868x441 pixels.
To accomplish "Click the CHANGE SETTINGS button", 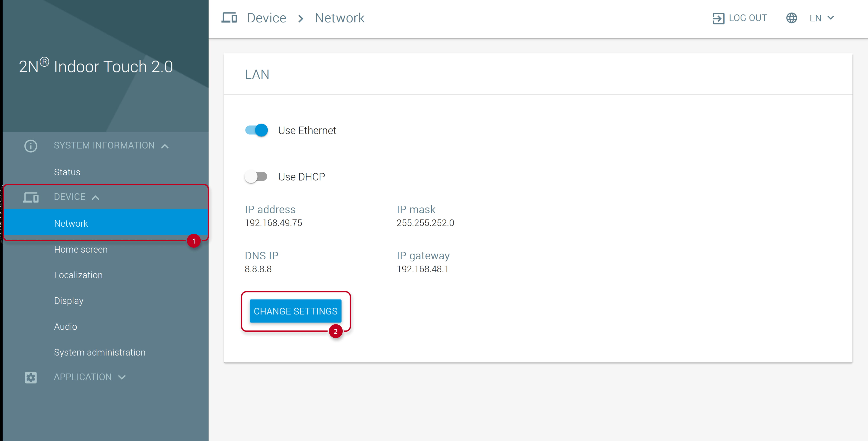I will [x=296, y=311].
